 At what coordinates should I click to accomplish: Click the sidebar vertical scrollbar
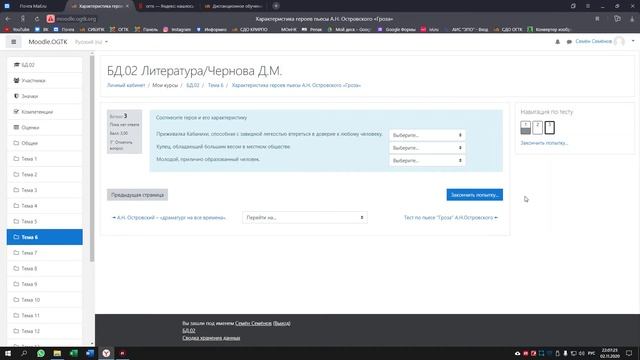92,159
